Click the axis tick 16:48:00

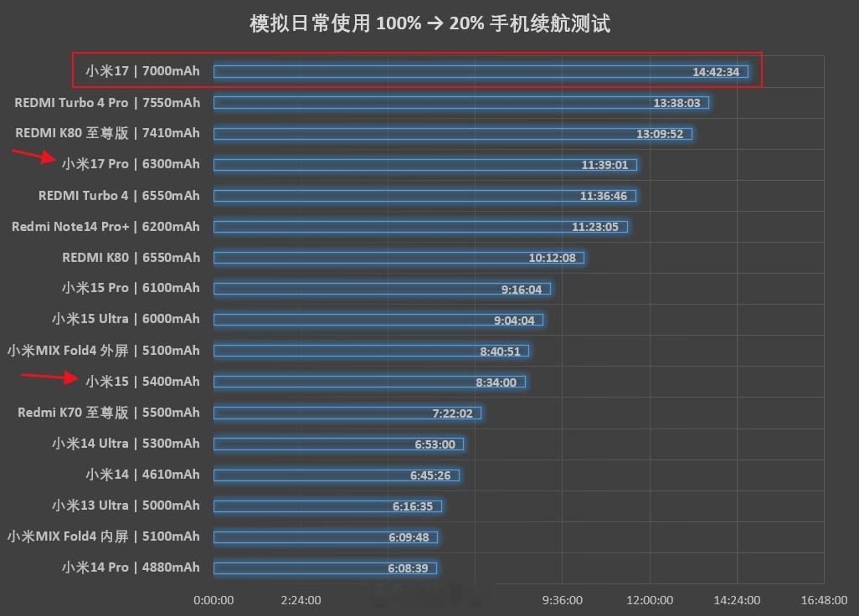(x=824, y=600)
